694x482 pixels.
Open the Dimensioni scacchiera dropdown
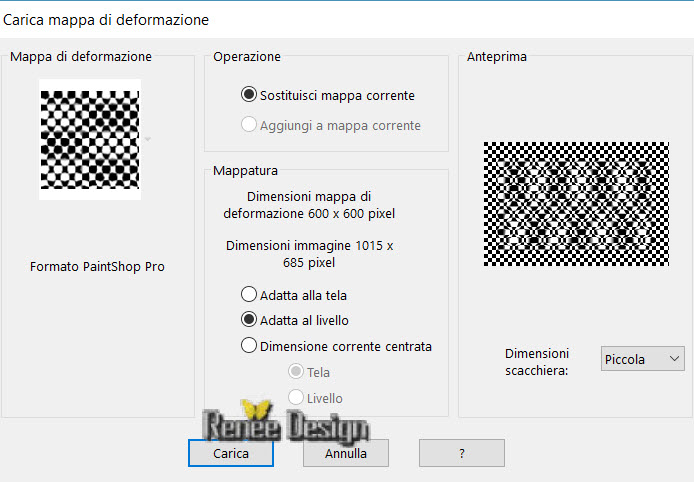(x=642, y=359)
